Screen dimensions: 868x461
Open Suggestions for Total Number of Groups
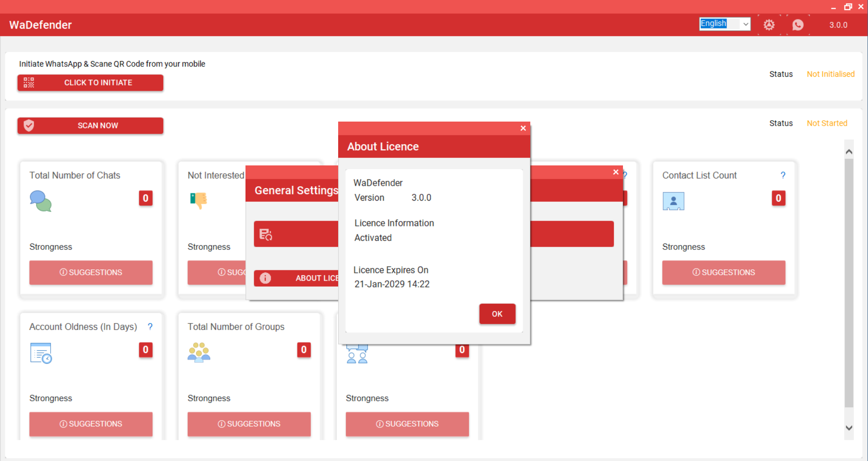249,424
